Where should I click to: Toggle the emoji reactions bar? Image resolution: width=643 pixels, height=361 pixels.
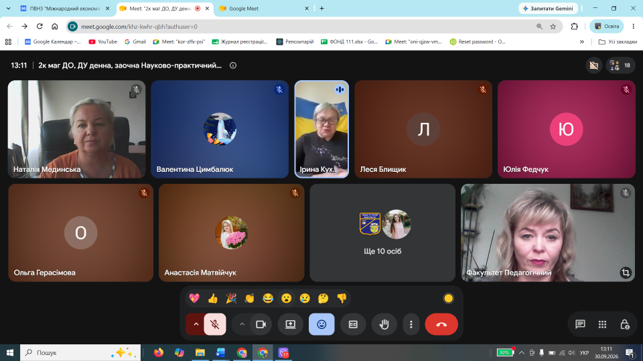(x=322, y=324)
